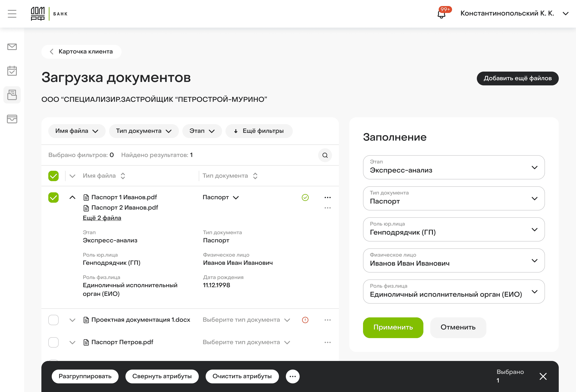Open the Ещё фильтры filter
Screen dimensions: 576x392
point(259,131)
